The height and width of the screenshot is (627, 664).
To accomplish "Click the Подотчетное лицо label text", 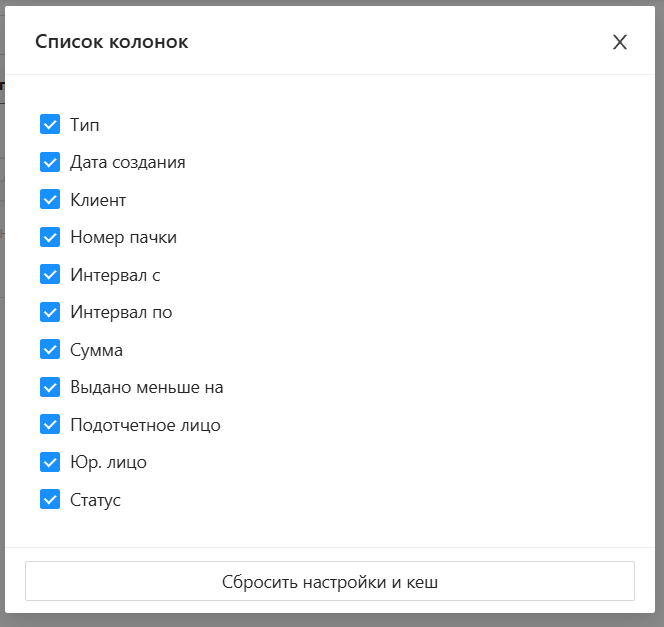I will pos(145,425).
